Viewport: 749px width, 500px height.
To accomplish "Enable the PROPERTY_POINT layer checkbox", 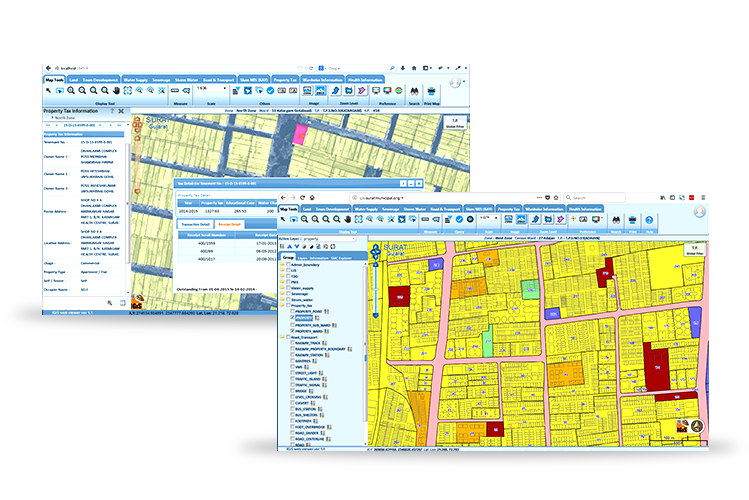I will (x=292, y=311).
